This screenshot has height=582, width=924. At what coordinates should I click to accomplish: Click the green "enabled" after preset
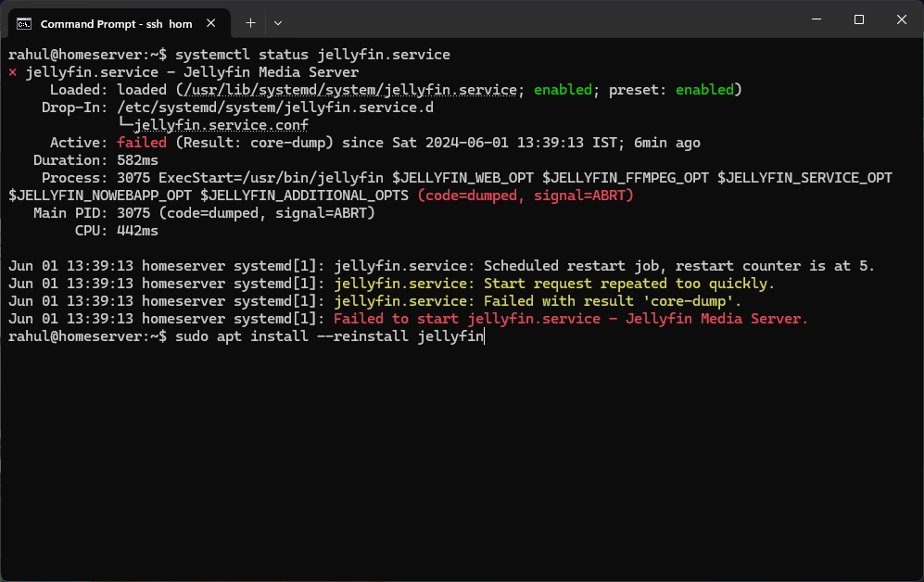[703, 90]
